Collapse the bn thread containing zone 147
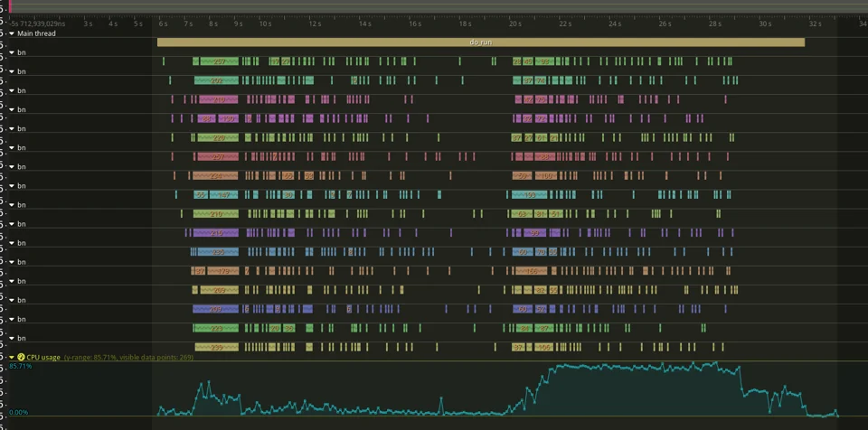Screen dimensions: 868x430 tap(12, 186)
